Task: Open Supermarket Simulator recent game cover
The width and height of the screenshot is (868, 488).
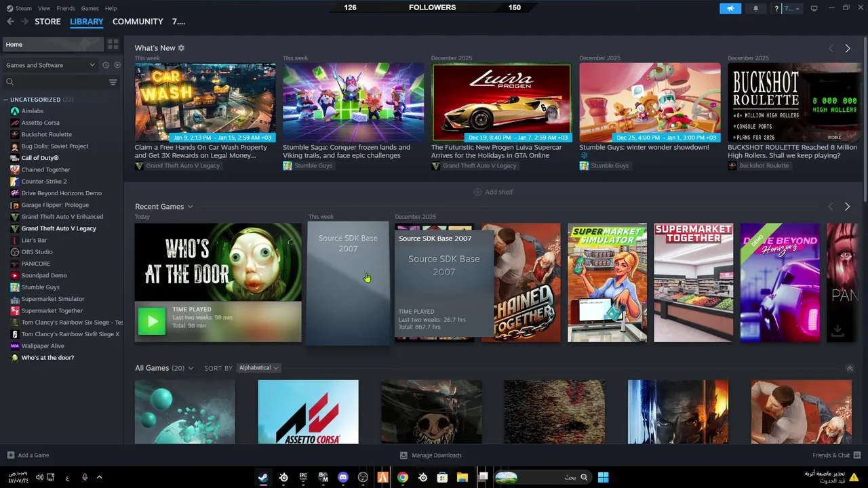Action: tap(607, 283)
